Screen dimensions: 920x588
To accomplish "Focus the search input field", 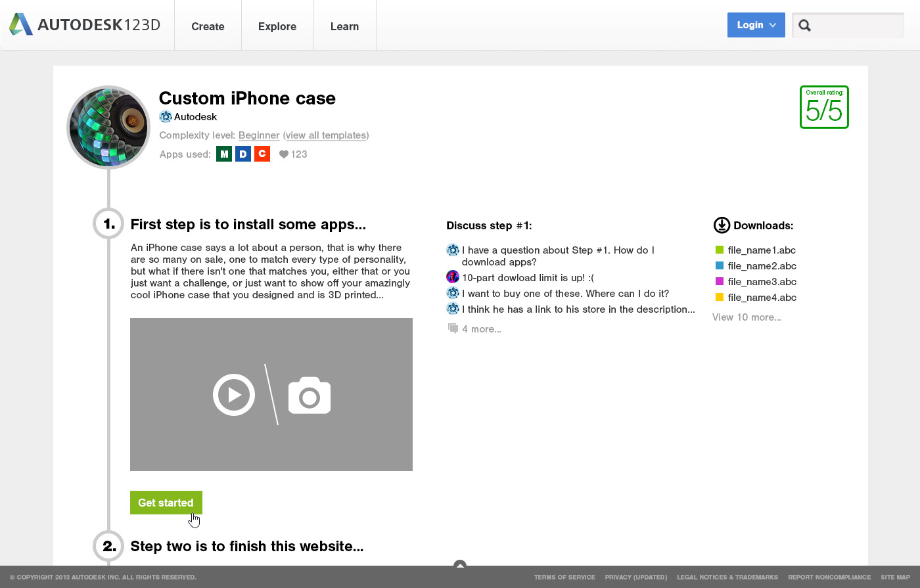I will point(848,25).
